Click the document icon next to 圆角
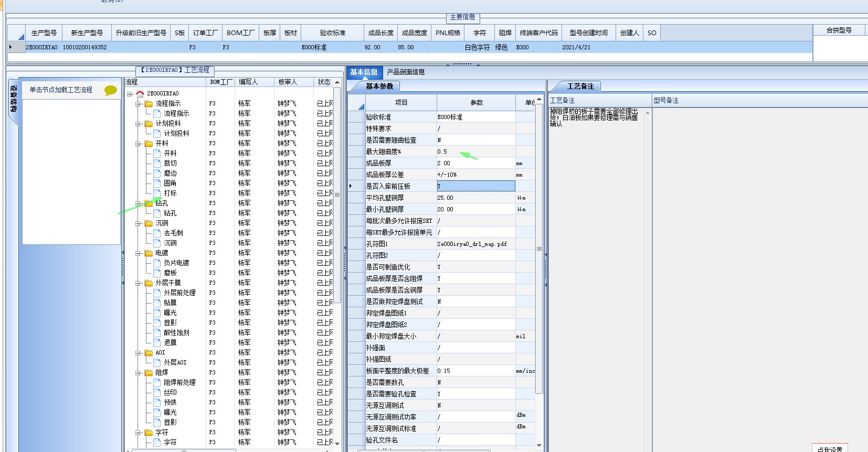 point(157,183)
